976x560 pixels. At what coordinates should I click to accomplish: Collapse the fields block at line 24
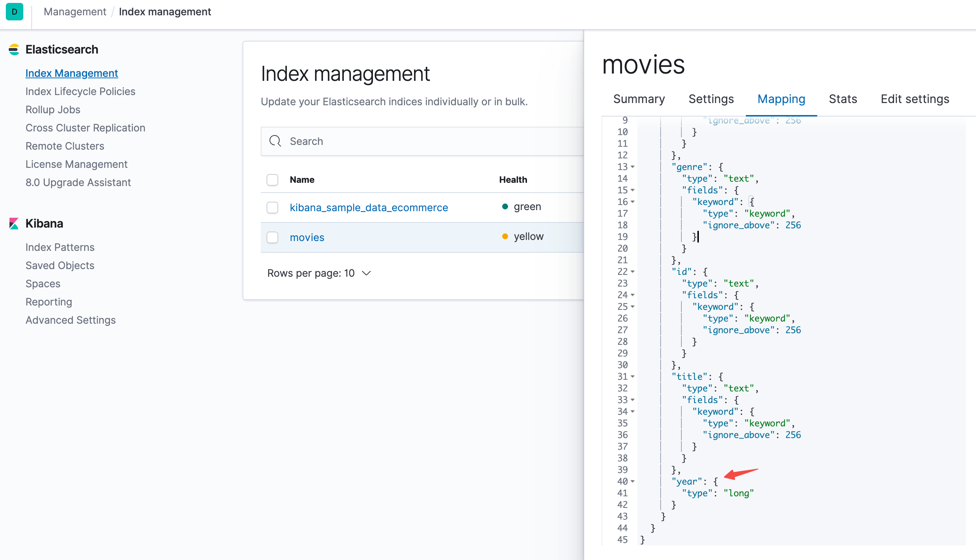tap(633, 295)
